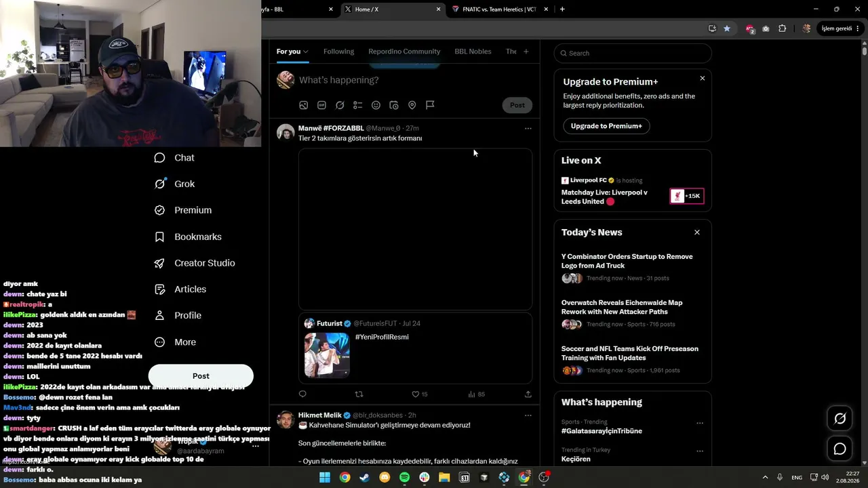Add a new timeline tab with plus icon
Image resolution: width=868 pixels, height=488 pixels.
(x=526, y=52)
